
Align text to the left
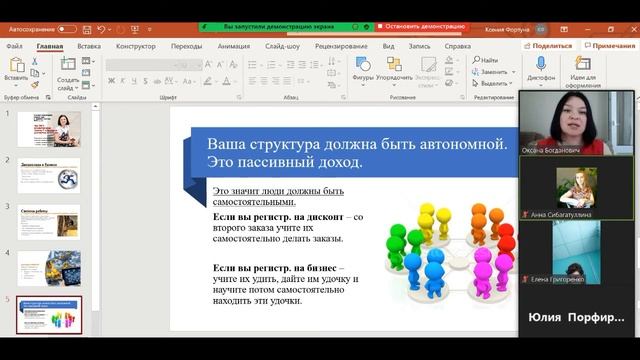[252, 81]
